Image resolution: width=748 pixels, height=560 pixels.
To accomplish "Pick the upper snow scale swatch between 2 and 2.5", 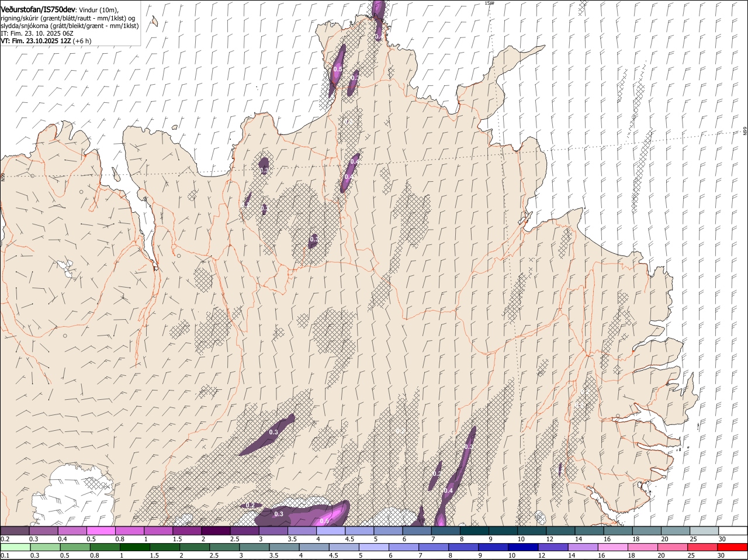I will coord(216,530).
